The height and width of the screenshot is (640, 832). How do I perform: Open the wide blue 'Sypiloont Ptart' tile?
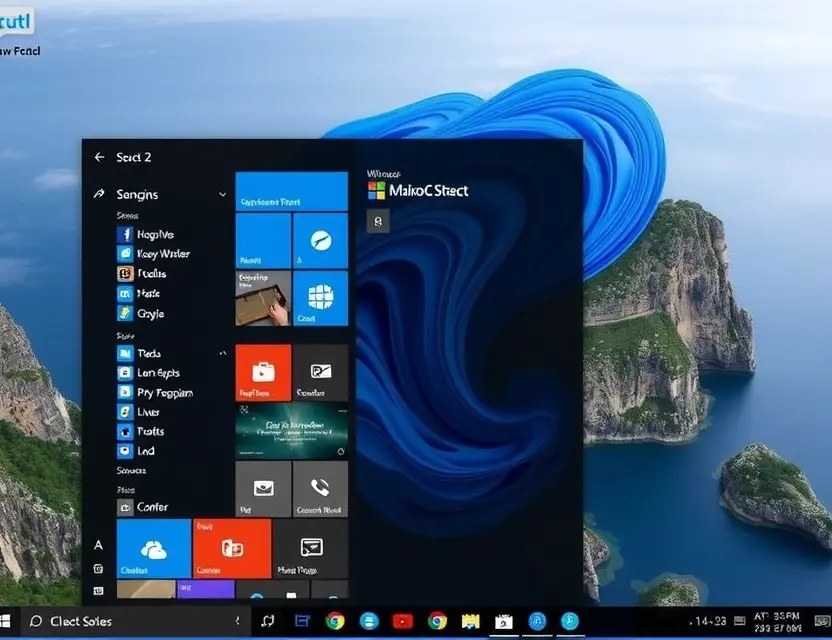click(291, 191)
